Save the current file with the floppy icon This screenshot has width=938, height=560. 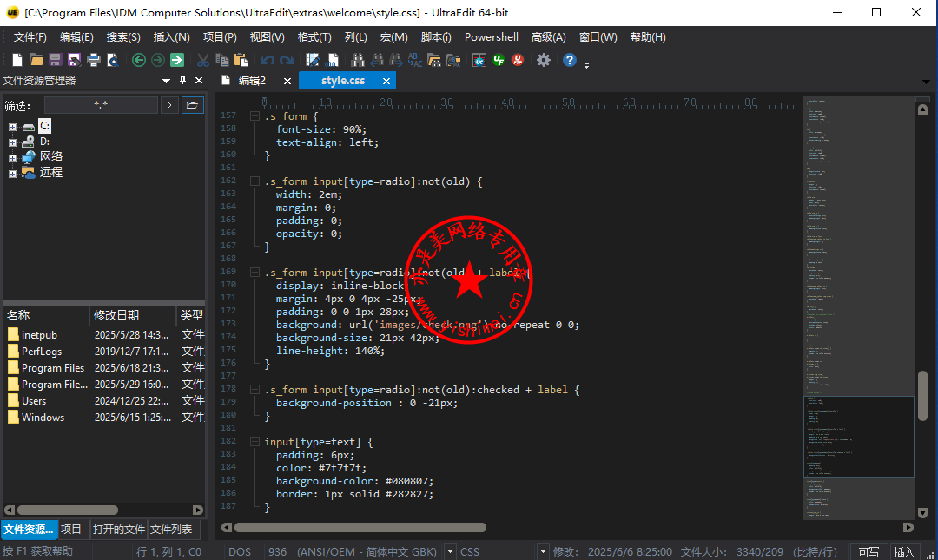pyautogui.click(x=56, y=60)
